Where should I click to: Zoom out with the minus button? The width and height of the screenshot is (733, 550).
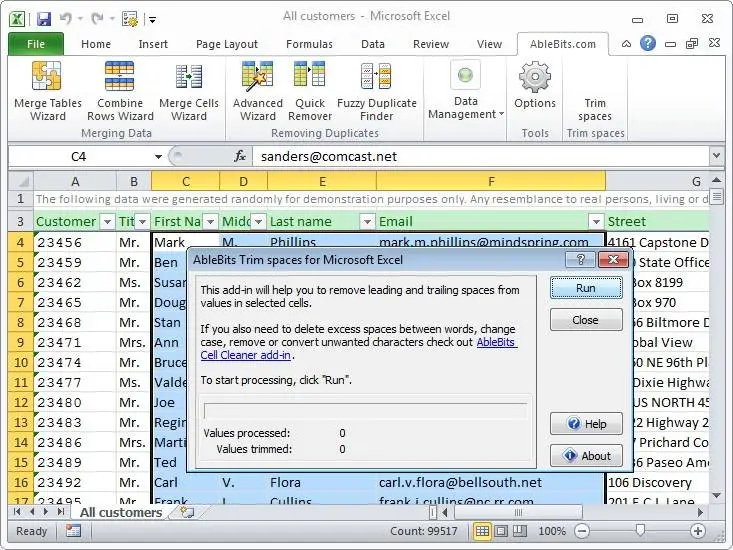[x=582, y=531]
